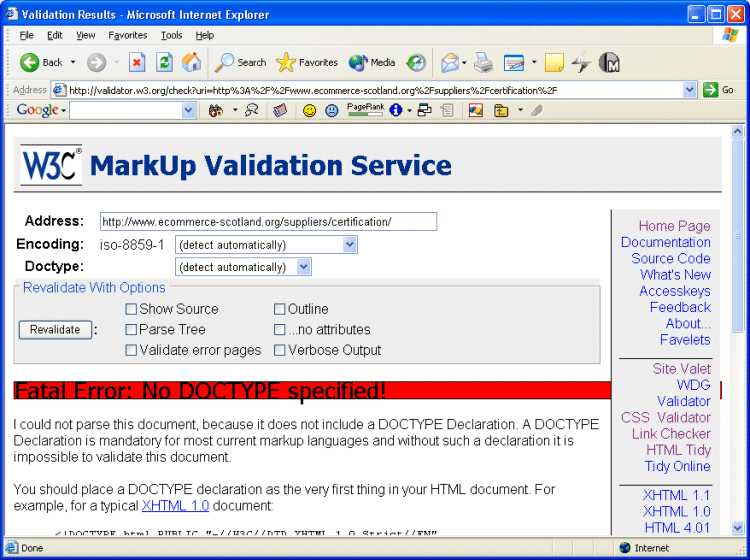Go to the Home page icon
This screenshot has height=560, width=750.
point(192,63)
